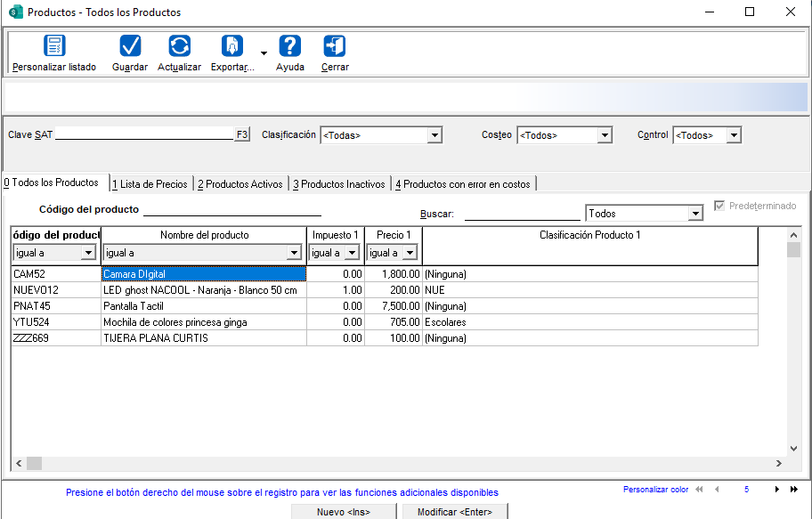Select the Pantalla Tactil product row
Image resolution: width=812 pixels, height=519 pixels.
tap(385, 306)
